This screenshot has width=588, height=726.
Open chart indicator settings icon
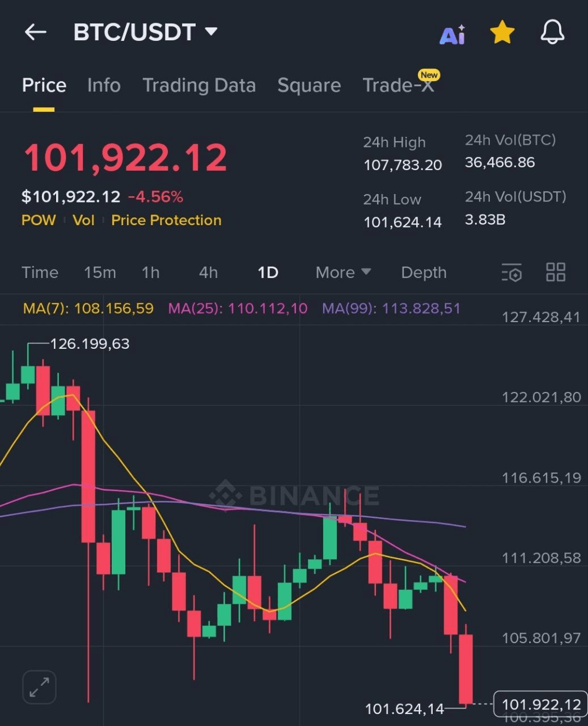click(x=511, y=272)
